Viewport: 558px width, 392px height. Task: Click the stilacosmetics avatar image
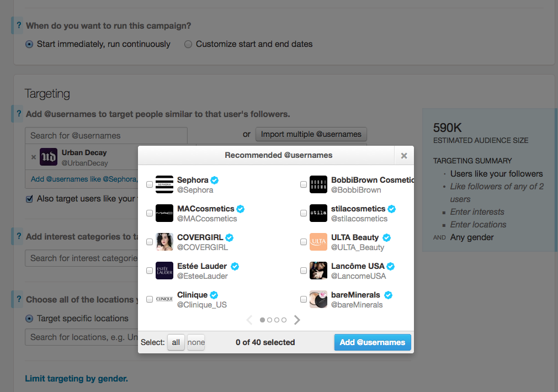point(318,213)
